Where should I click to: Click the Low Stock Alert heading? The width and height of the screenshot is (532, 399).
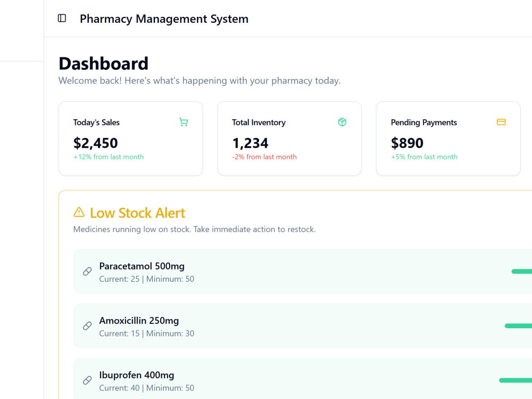(x=137, y=213)
